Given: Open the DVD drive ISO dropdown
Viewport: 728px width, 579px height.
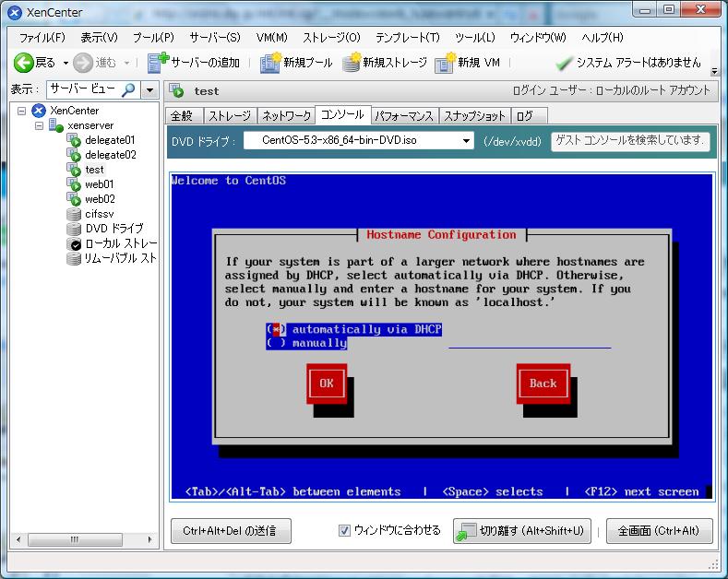Looking at the screenshot, I should 466,140.
